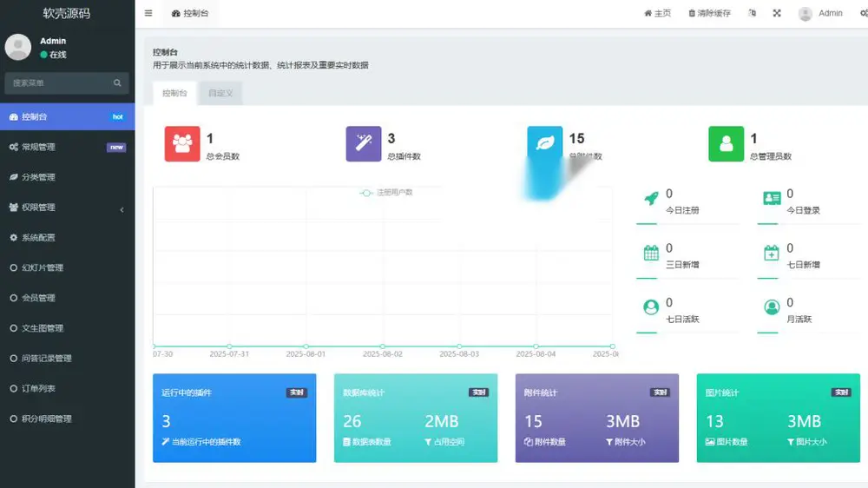Click the 附件数量 copy icon
The width and height of the screenshot is (868, 488).
[x=528, y=442]
